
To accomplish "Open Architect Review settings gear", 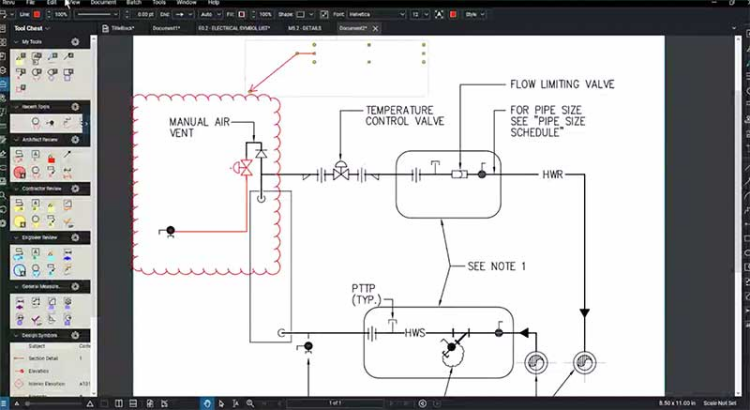I will pos(75,140).
